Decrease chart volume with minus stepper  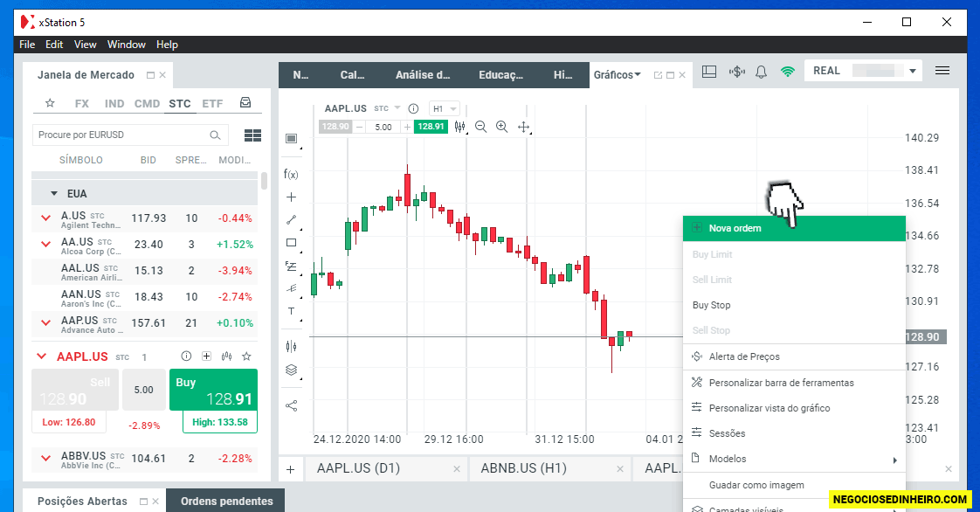click(x=359, y=127)
